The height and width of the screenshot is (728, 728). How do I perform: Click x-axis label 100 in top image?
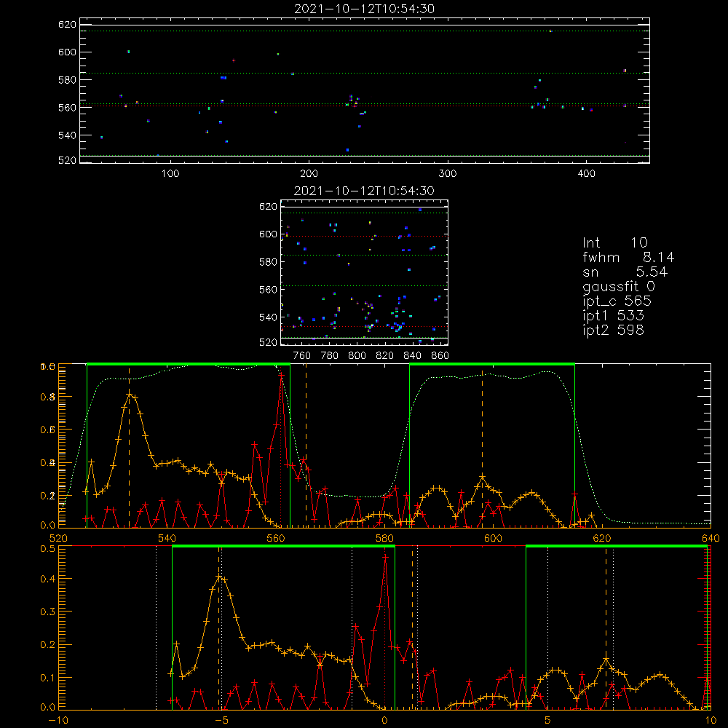(x=170, y=174)
